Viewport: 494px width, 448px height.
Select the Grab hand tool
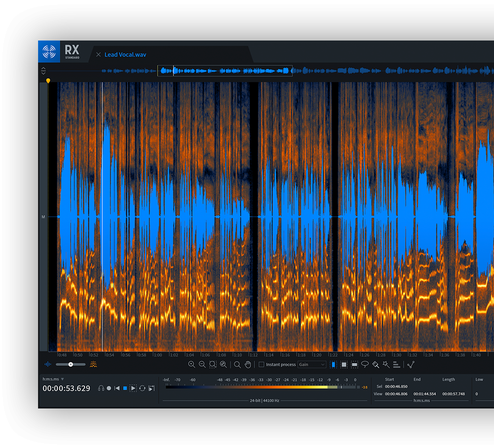tap(248, 365)
